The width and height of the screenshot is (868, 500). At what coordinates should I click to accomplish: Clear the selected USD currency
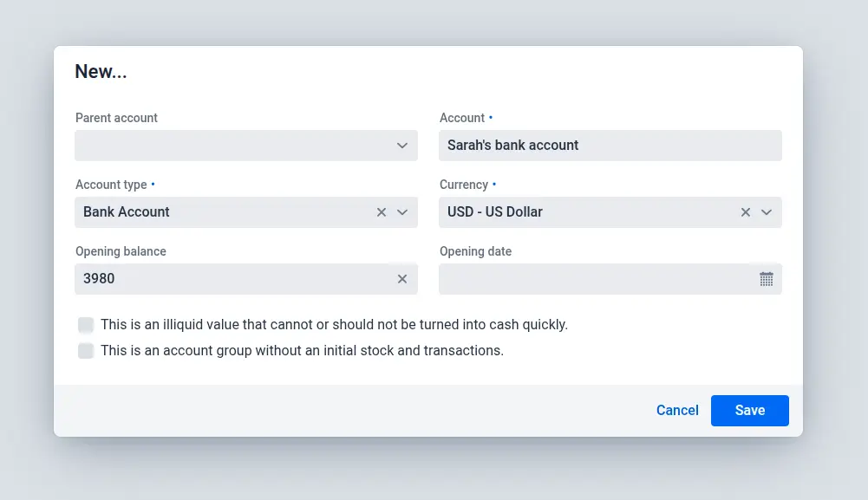(x=745, y=212)
